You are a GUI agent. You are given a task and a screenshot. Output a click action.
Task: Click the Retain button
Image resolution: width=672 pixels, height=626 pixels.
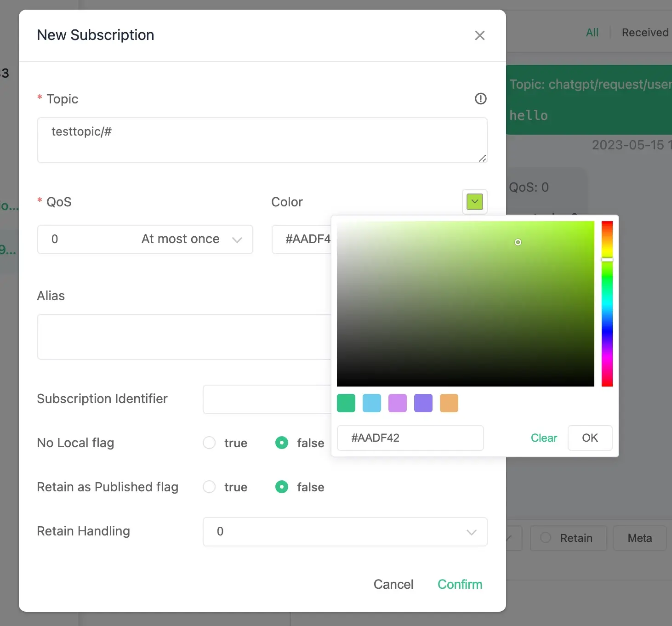point(569,538)
